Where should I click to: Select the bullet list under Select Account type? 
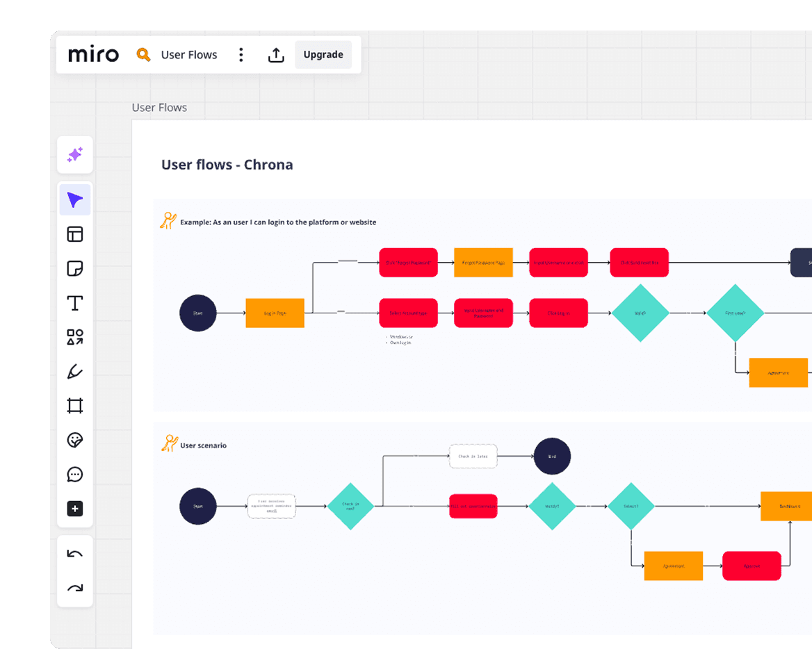pyautogui.click(x=399, y=340)
